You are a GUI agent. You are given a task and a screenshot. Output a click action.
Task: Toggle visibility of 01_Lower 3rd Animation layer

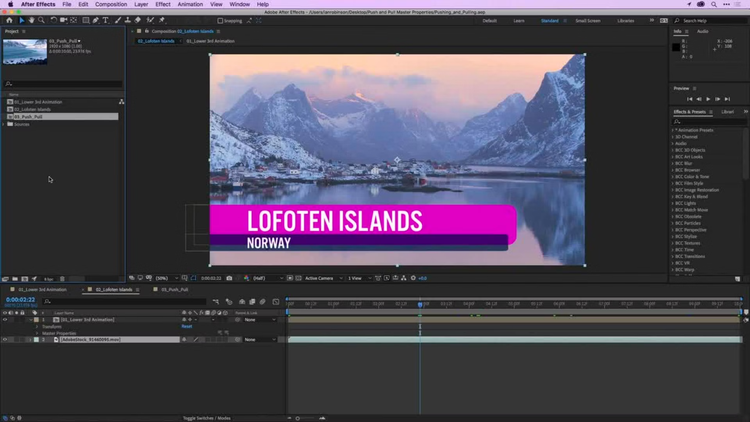pos(5,320)
